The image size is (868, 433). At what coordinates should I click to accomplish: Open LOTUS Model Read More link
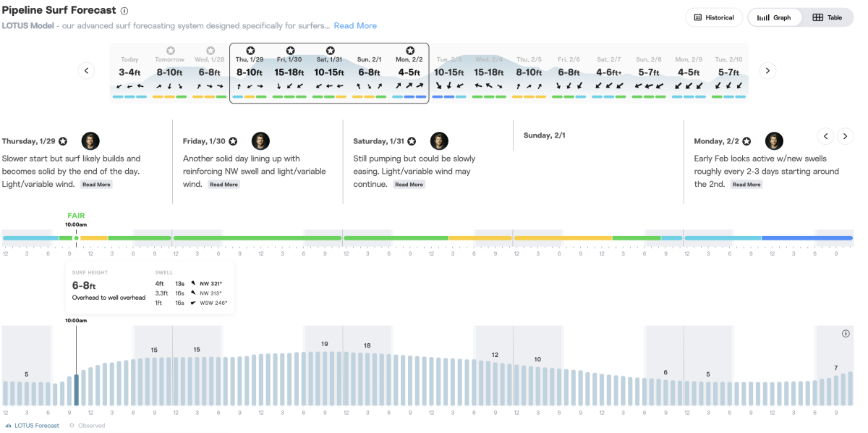(x=355, y=25)
